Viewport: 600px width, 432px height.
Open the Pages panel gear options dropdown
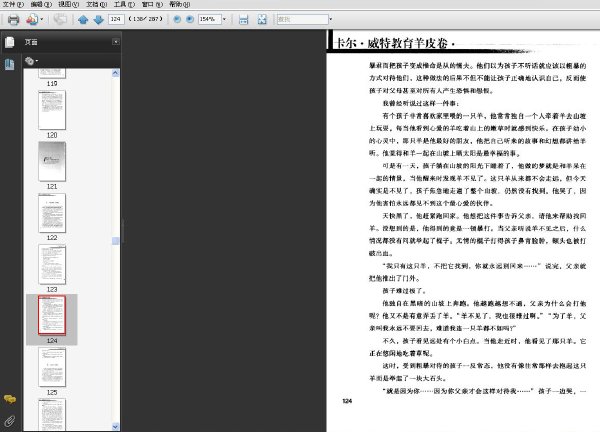click(31, 61)
